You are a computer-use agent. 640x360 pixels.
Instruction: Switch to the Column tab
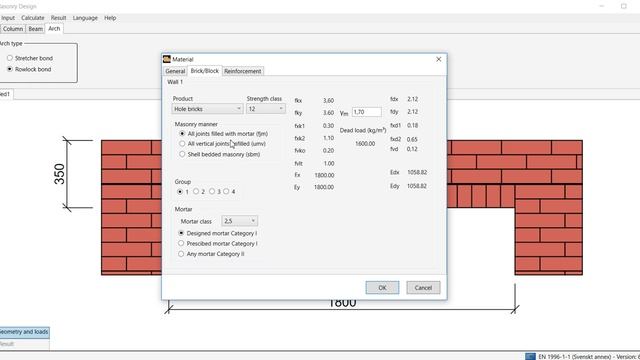coord(13,29)
